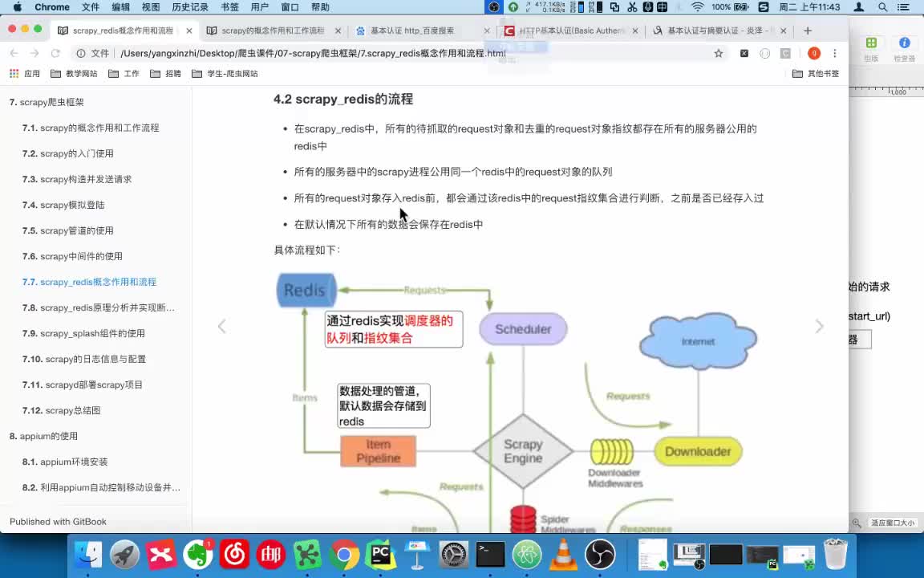Go to next chapter with right arrow
This screenshot has width=924, height=578.
[x=819, y=326]
